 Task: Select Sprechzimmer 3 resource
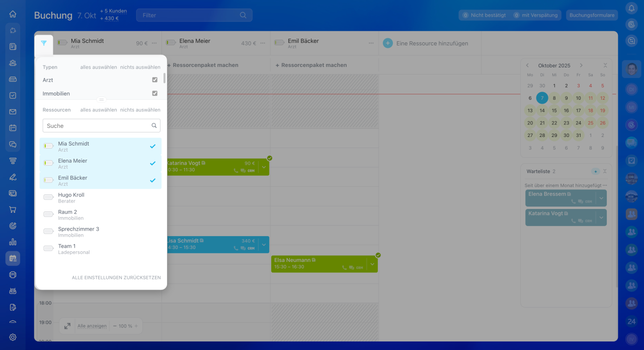click(x=101, y=232)
